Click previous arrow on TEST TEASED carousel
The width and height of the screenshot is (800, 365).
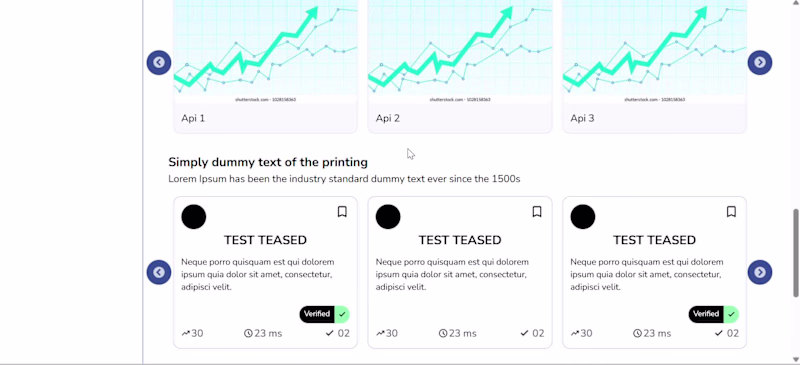click(159, 272)
